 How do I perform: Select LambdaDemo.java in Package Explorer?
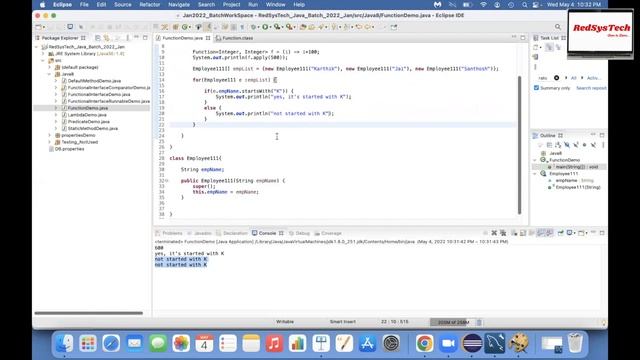coord(87,115)
